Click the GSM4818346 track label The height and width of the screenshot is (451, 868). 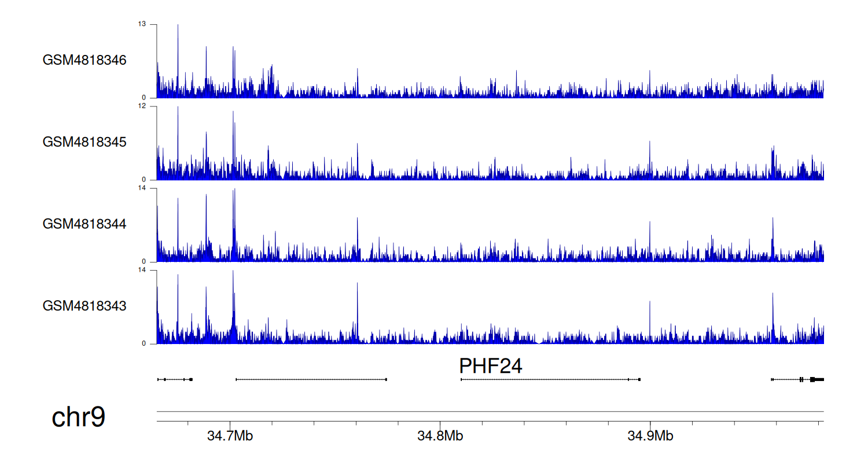(x=84, y=60)
